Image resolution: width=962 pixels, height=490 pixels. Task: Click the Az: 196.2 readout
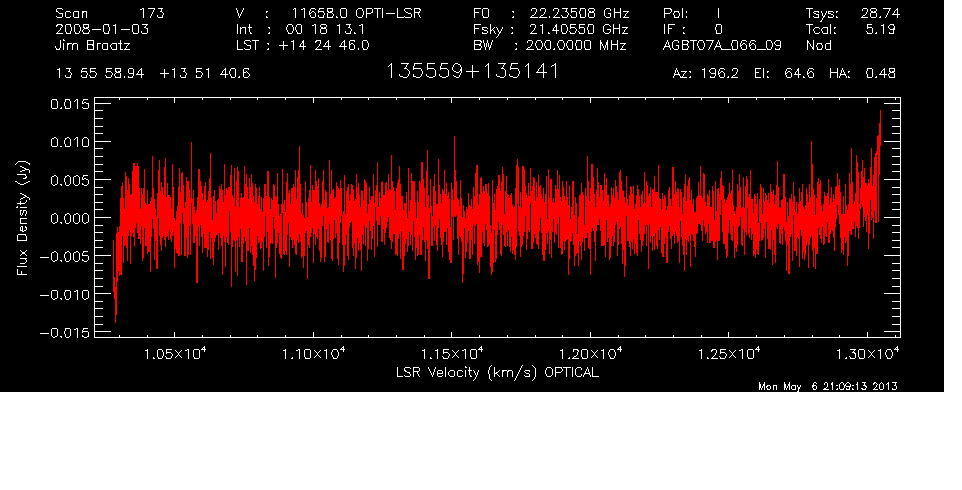point(706,74)
